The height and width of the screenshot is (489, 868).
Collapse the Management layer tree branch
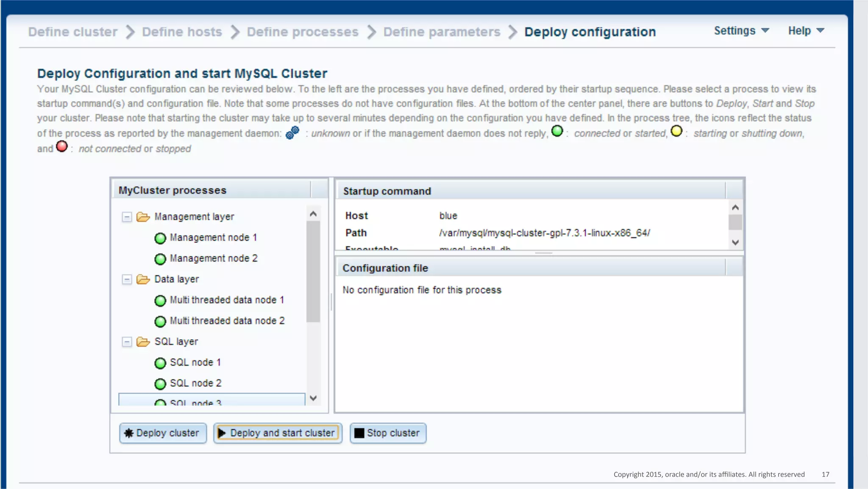point(127,217)
